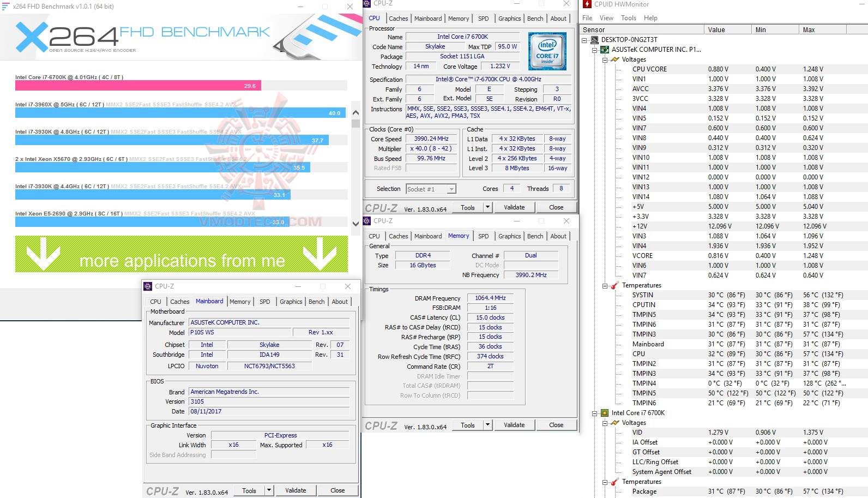Click the CPUID HWMonitor title bar icon
The image size is (868, 498).
click(587, 4)
